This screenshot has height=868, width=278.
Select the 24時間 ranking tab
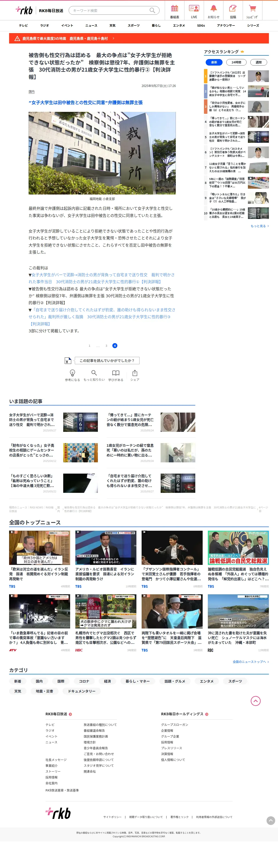236,62
